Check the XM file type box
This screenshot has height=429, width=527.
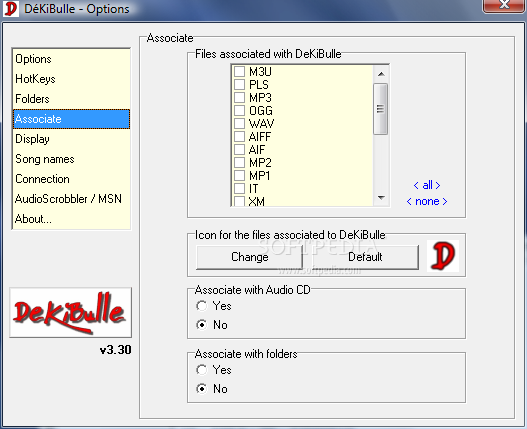(239, 201)
